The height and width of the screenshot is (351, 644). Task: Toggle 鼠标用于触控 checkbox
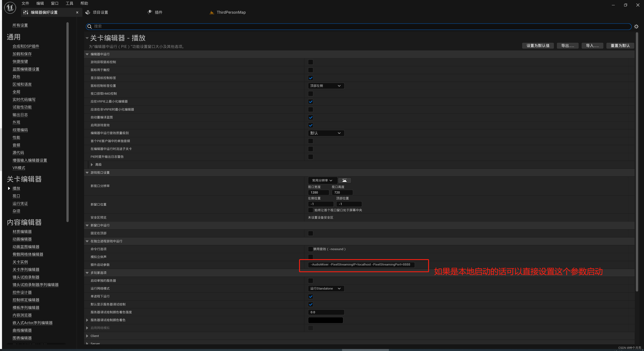[310, 70]
